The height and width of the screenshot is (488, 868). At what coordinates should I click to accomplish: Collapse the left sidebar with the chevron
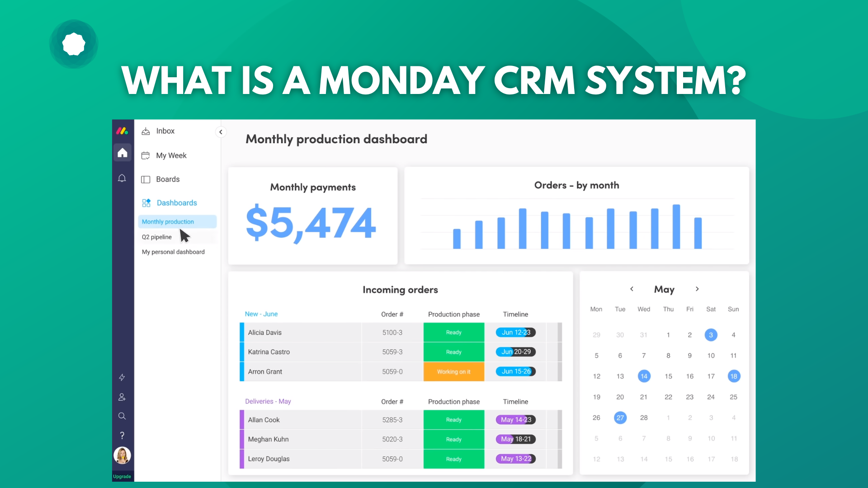pos(221,131)
